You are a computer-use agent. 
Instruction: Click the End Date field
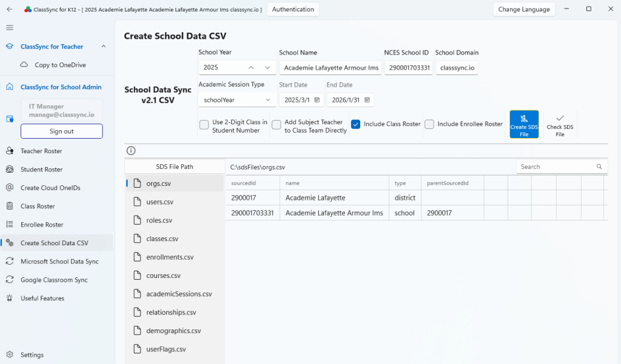coord(350,100)
